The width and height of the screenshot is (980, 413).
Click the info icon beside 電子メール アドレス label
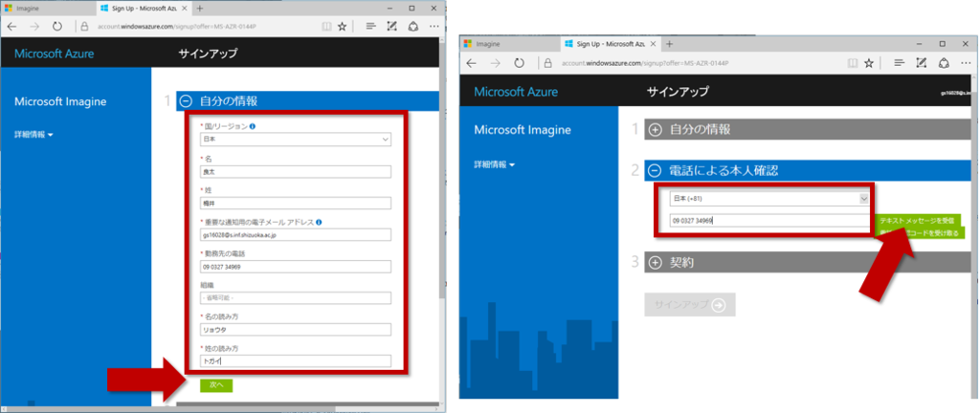319,222
